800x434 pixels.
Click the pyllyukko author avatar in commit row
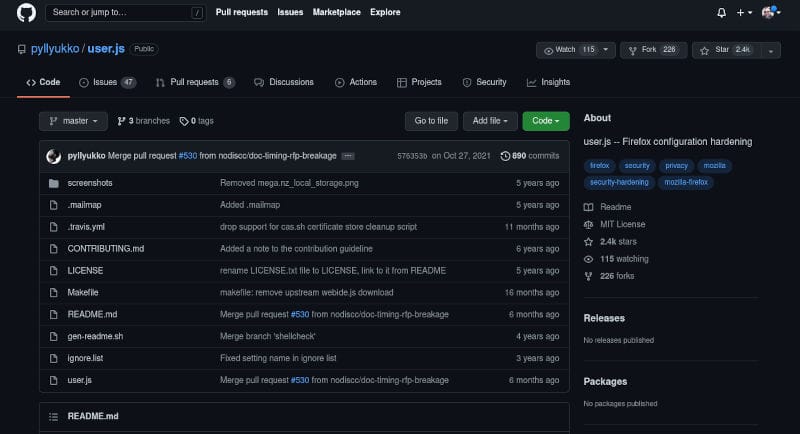tap(54, 156)
